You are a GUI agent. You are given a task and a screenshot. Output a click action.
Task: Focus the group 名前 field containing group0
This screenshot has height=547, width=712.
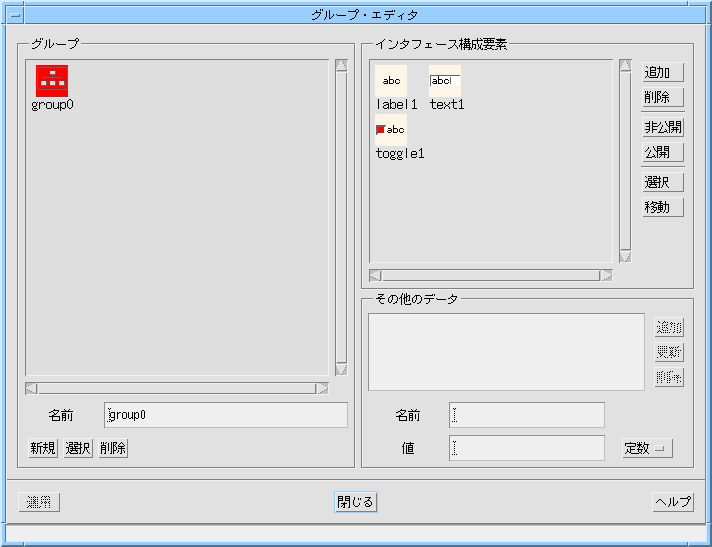[226, 415]
